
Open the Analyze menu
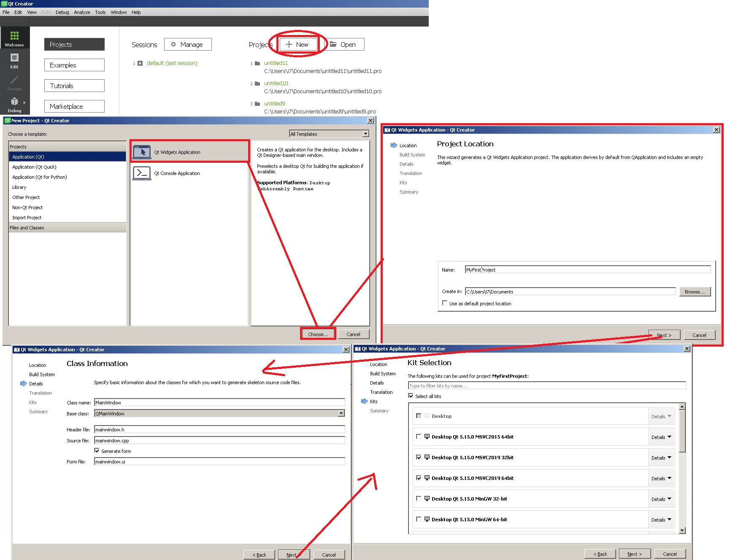82,12
